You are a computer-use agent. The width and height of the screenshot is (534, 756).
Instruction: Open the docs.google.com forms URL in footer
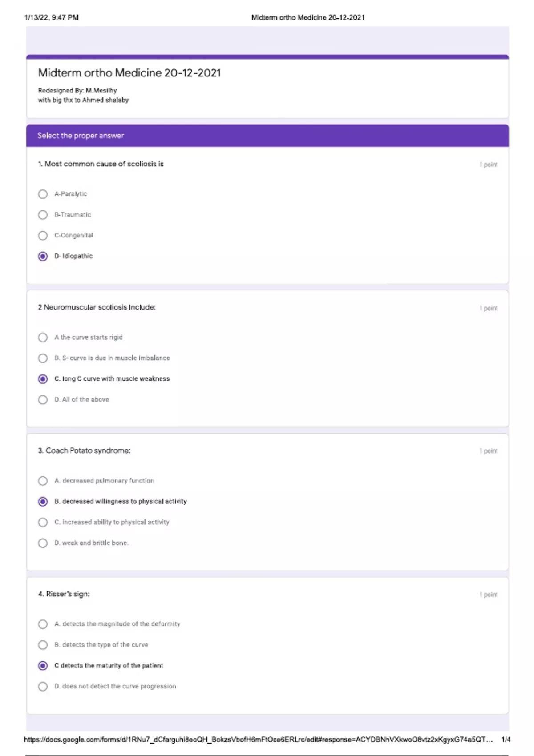click(258, 740)
